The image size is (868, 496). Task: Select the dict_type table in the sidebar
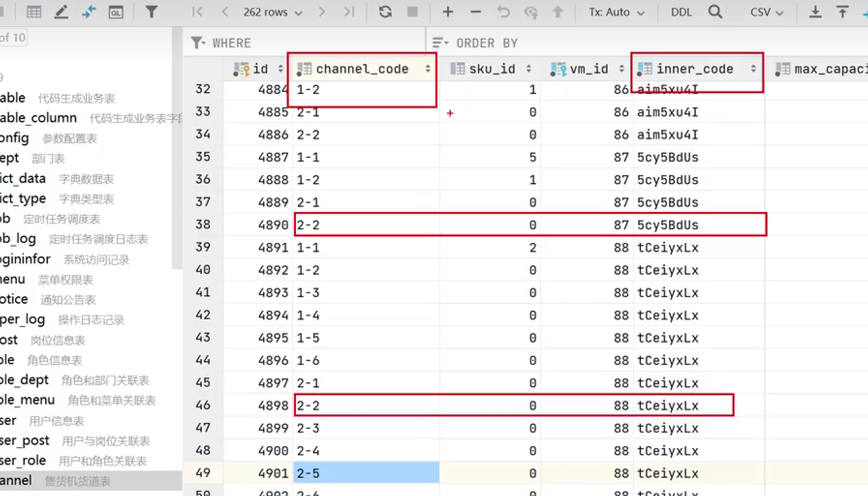tap(24, 198)
